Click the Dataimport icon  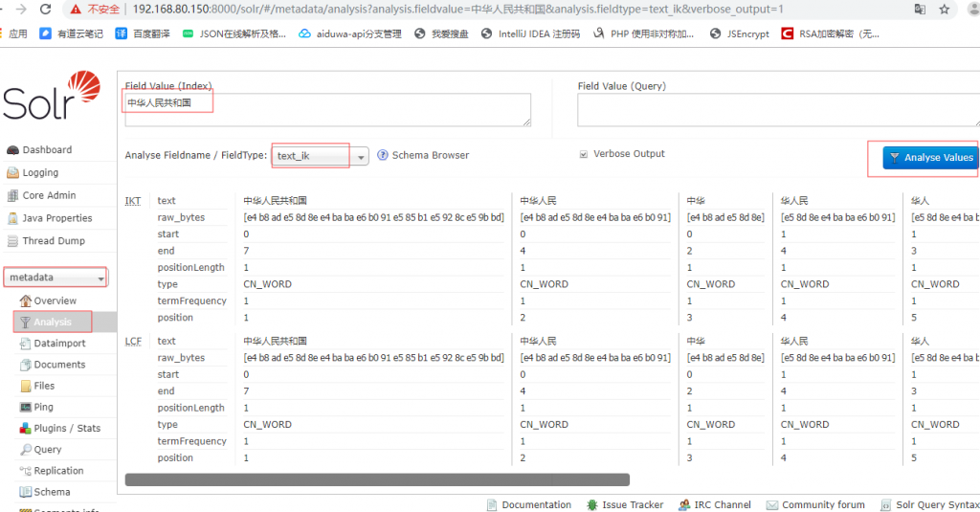point(25,344)
